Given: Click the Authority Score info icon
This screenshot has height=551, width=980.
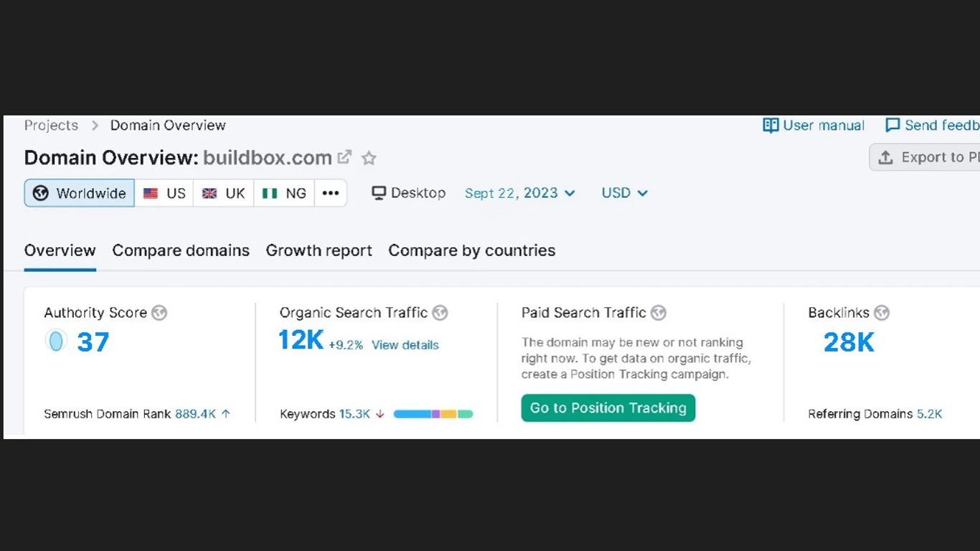Looking at the screenshot, I should click(x=159, y=313).
